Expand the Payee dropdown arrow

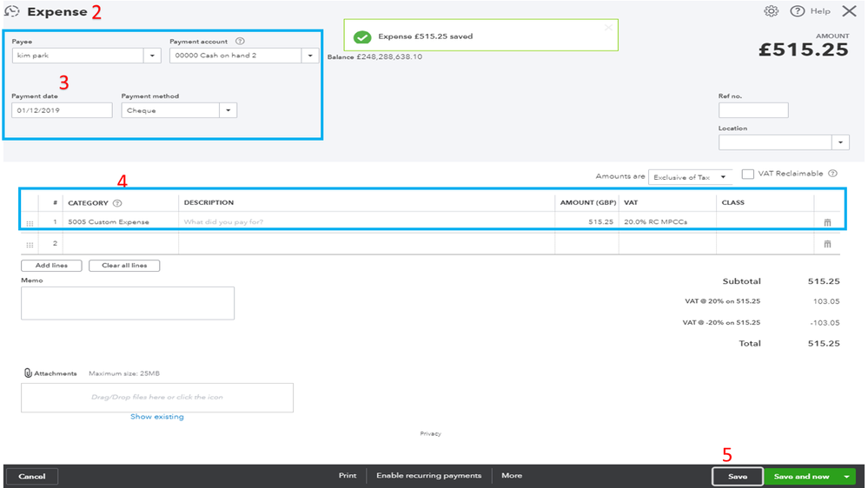pyautogui.click(x=152, y=56)
